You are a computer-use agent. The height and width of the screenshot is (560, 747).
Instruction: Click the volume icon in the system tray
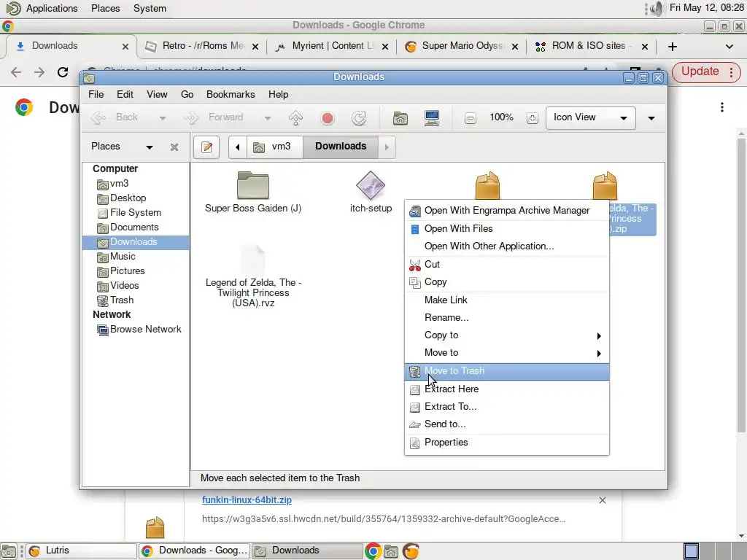click(657, 9)
